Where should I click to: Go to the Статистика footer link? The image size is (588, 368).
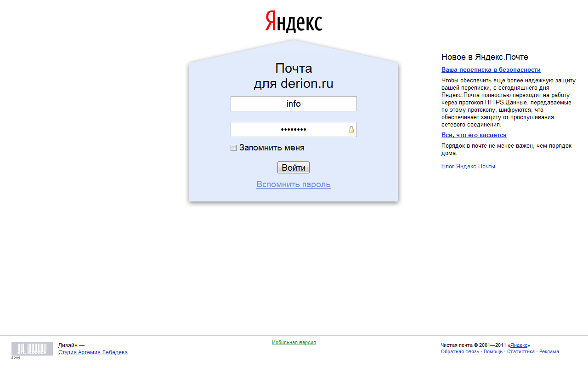point(520,351)
